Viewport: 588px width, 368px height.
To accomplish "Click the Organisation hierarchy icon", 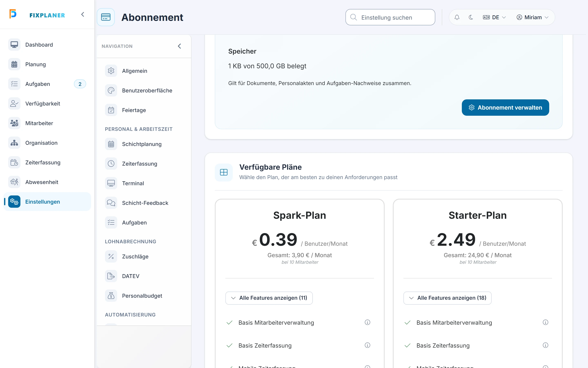I will click(14, 143).
